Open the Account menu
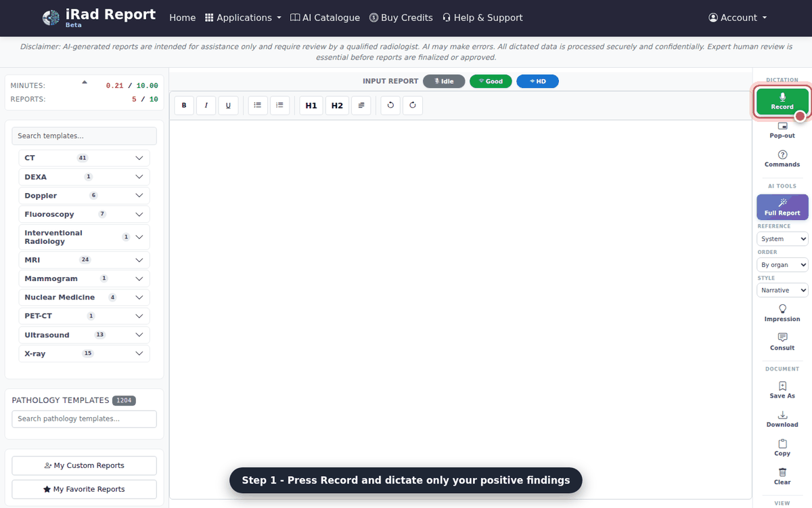 (x=738, y=18)
